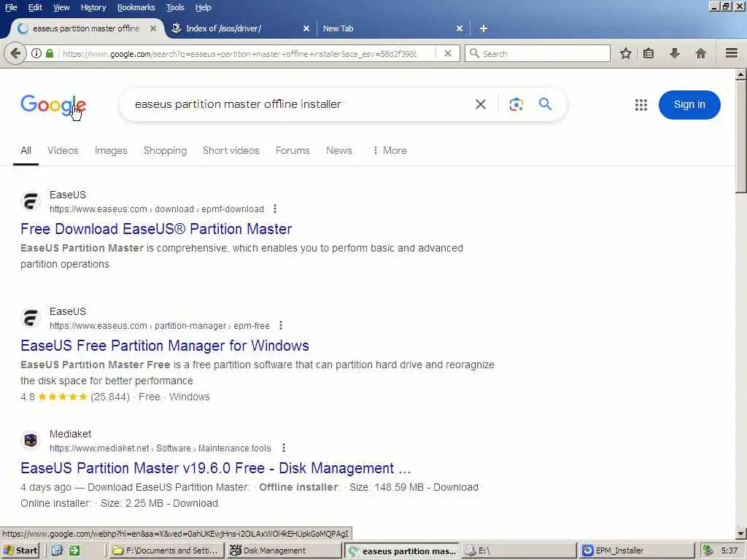Select the Videos search filter
Image resolution: width=747 pixels, height=560 pixels.
tap(63, 150)
